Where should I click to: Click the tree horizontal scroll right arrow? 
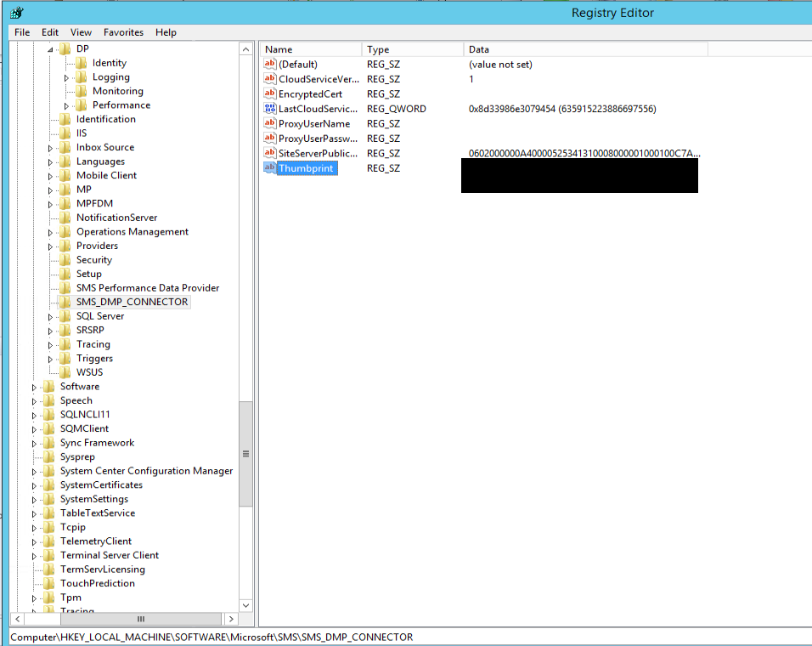point(231,619)
